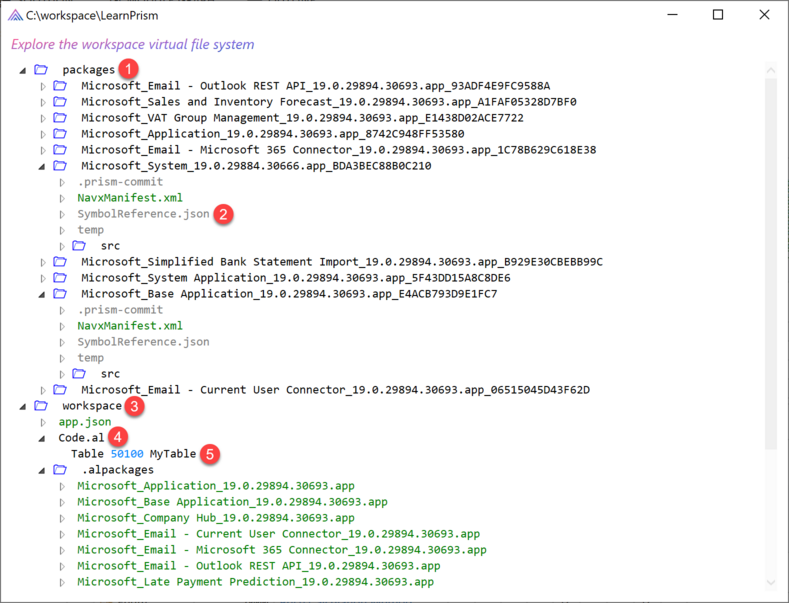The width and height of the screenshot is (789, 603).
Task: Select Current User Connector .app file in .alpackages
Action: coord(278,534)
